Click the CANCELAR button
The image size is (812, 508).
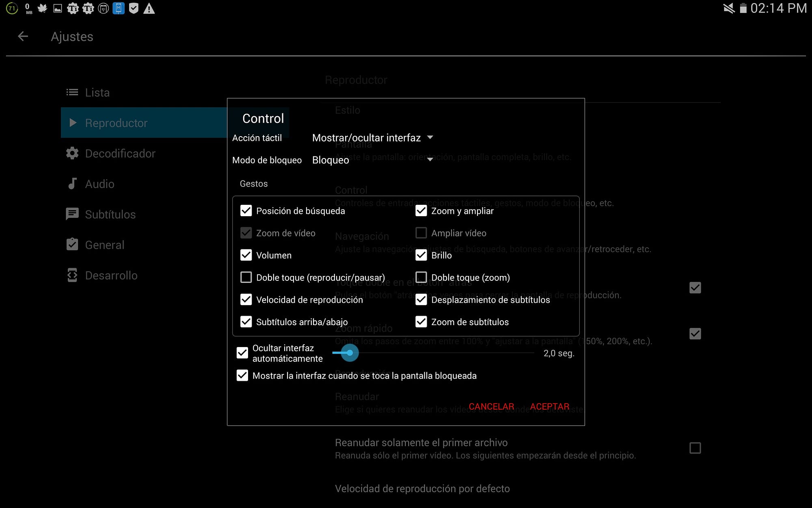pyautogui.click(x=491, y=406)
